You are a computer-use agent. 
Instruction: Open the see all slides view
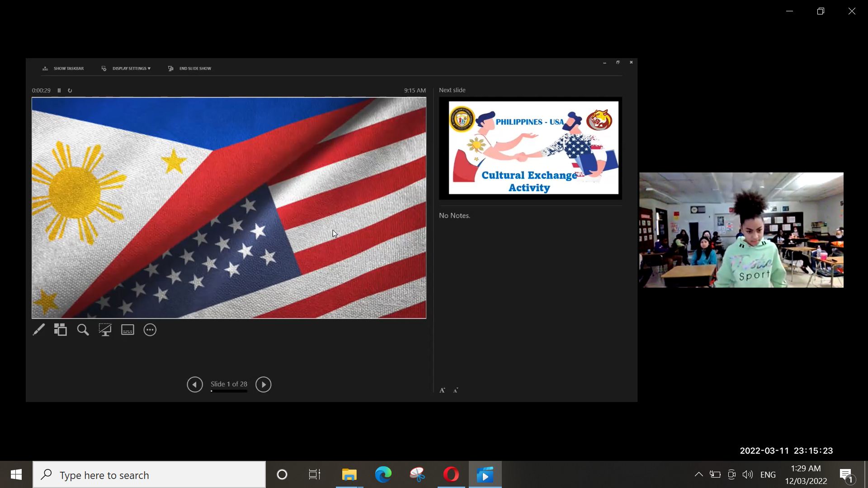[x=61, y=330]
